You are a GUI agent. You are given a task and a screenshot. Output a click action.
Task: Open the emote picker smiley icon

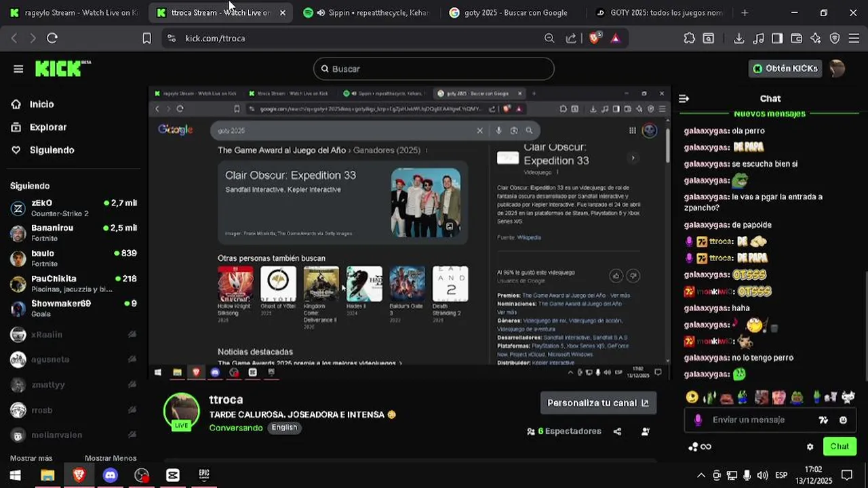(x=843, y=420)
